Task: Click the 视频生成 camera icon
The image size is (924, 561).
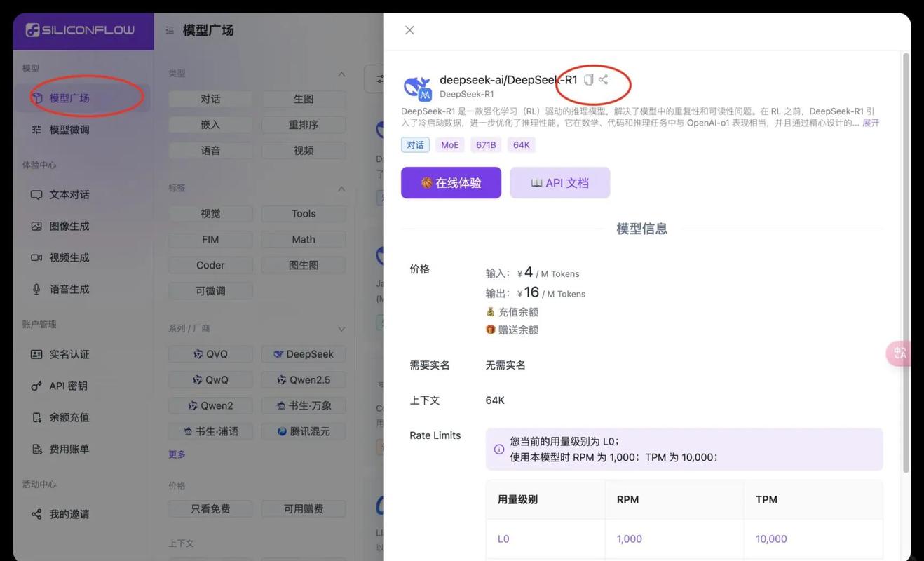Action: [36, 258]
